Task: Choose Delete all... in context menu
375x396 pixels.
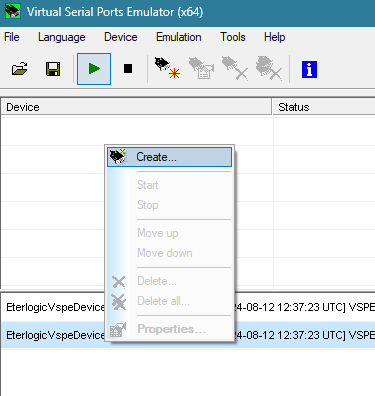Action: pyautogui.click(x=169, y=301)
